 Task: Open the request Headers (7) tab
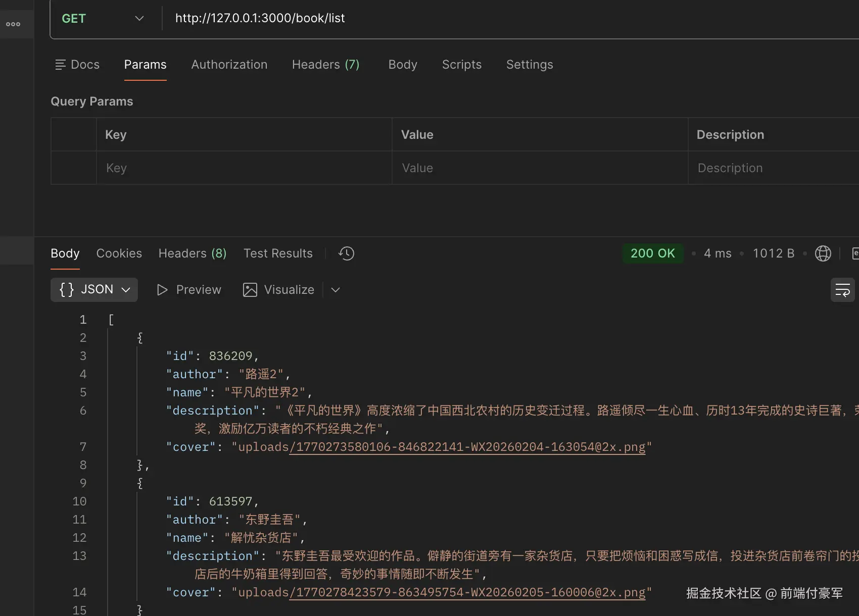click(326, 65)
